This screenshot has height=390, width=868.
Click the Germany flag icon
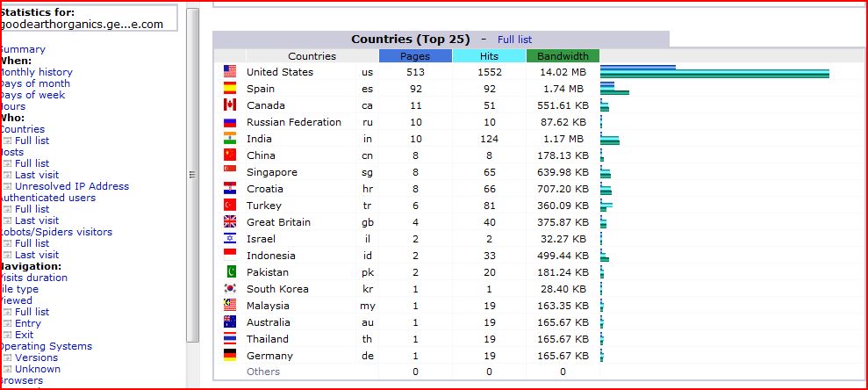(x=230, y=355)
